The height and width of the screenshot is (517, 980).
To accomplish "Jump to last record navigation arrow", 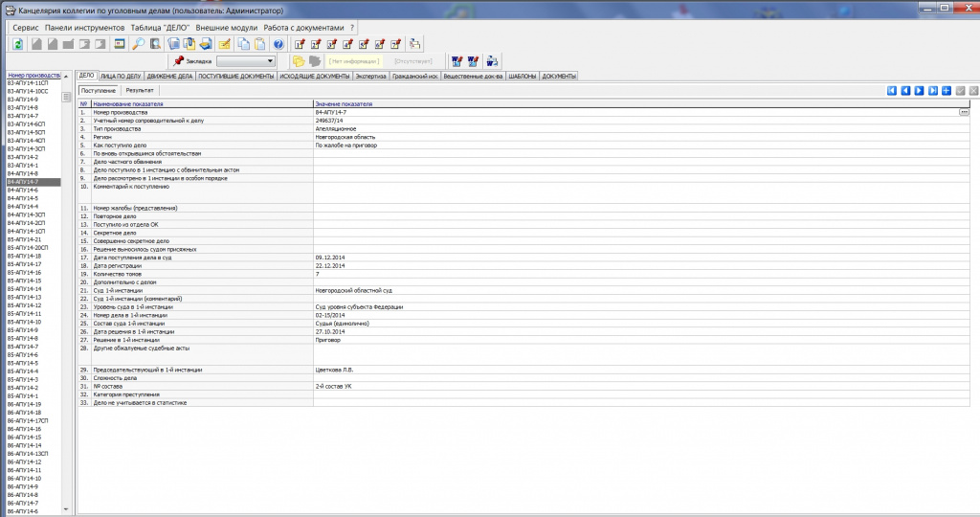I will [933, 91].
